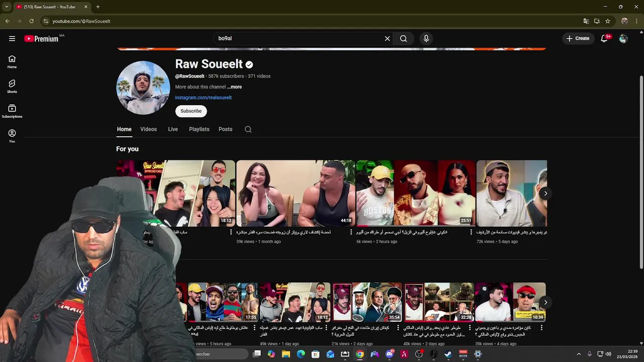The image size is (644, 362).
Task: Go to Home in the sidebar
Action: pyautogui.click(x=12, y=62)
